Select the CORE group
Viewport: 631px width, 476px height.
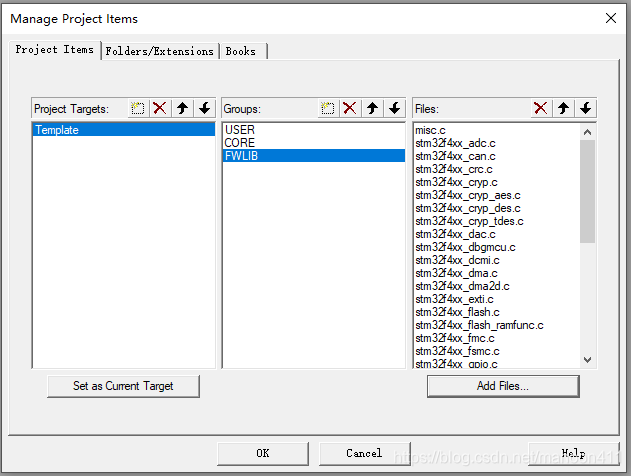pos(314,143)
